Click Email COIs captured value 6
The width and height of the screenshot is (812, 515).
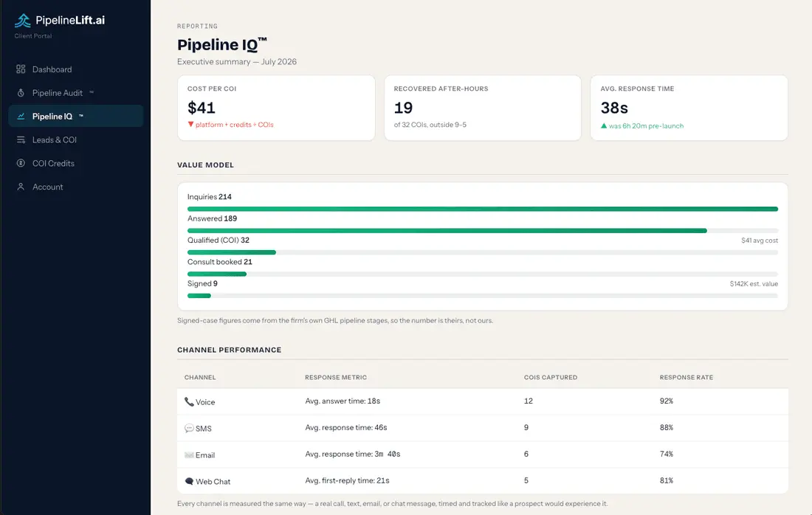pos(526,454)
